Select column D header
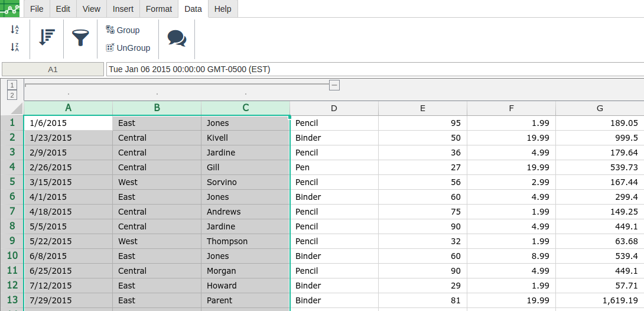This screenshot has width=644, height=311. click(334, 108)
